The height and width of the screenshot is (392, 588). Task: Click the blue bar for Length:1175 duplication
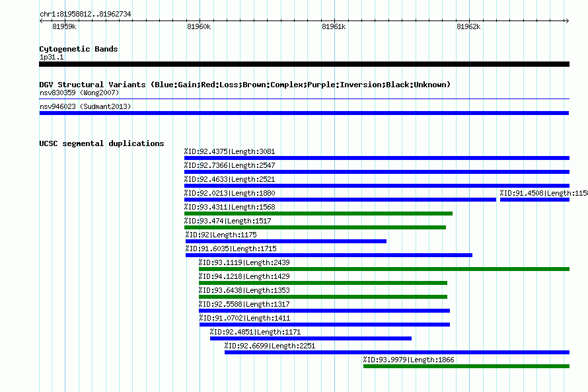coord(286,241)
